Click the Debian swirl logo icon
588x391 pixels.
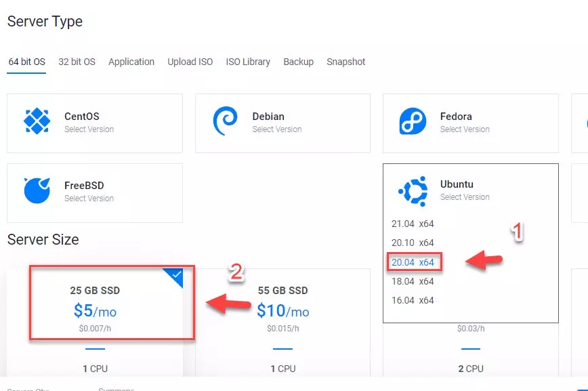pos(225,121)
